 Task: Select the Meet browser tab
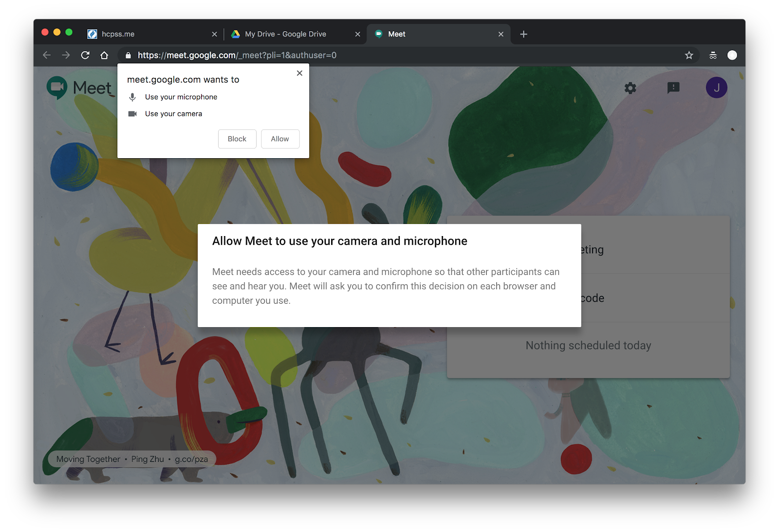[x=438, y=34]
